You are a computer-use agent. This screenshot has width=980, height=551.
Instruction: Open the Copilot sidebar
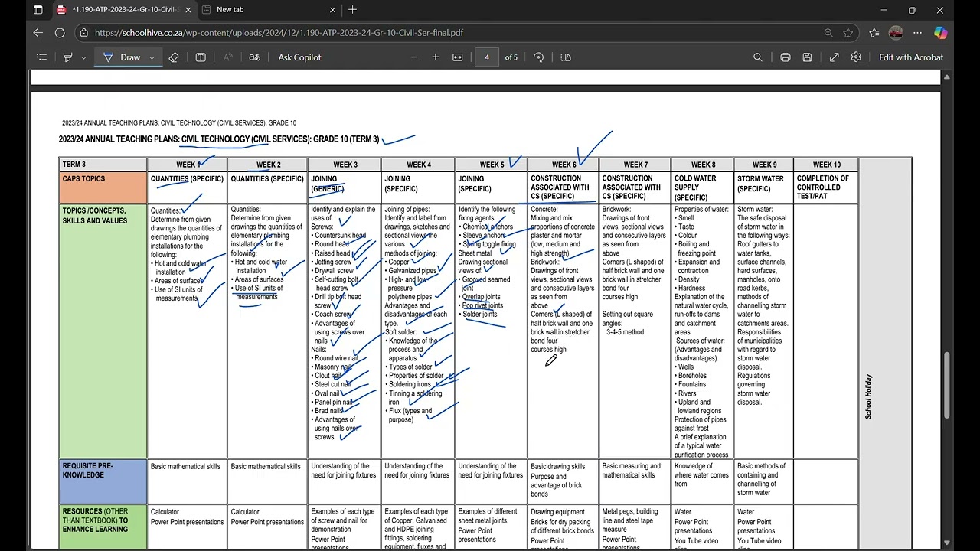941,33
